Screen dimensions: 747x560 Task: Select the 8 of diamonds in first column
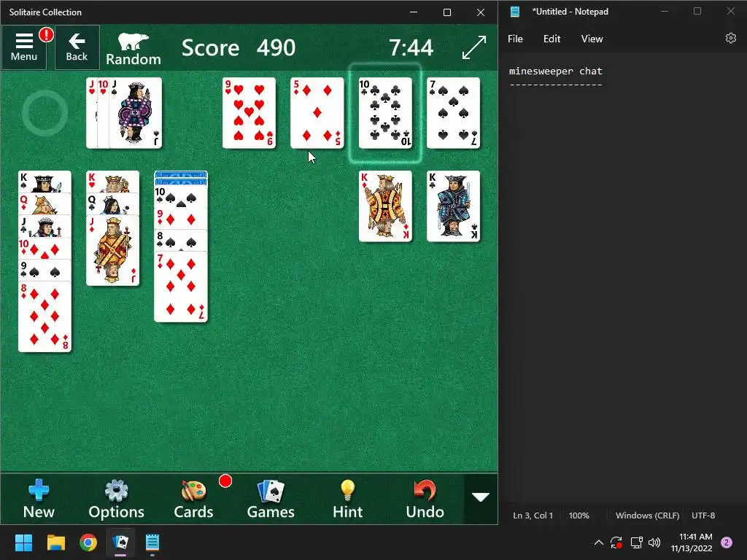click(44, 317)
